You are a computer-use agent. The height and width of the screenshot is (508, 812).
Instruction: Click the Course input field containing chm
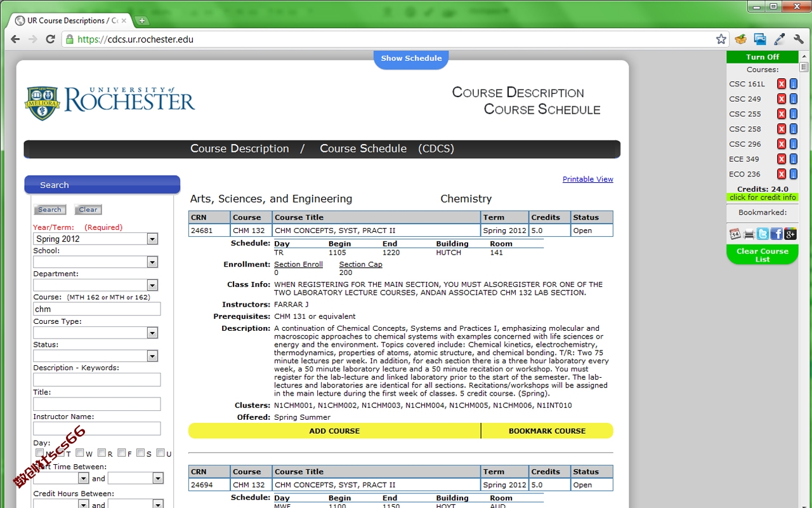[97, 309]
